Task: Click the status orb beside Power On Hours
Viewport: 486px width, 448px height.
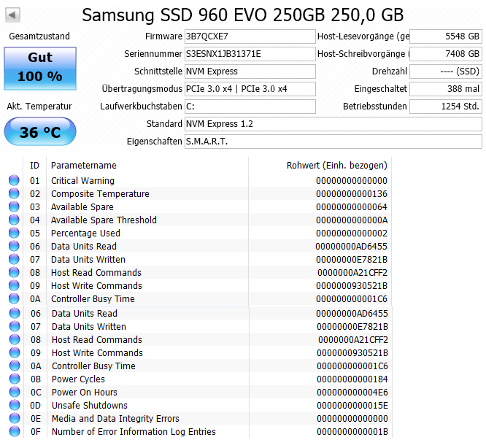Action: click(15, 392)
